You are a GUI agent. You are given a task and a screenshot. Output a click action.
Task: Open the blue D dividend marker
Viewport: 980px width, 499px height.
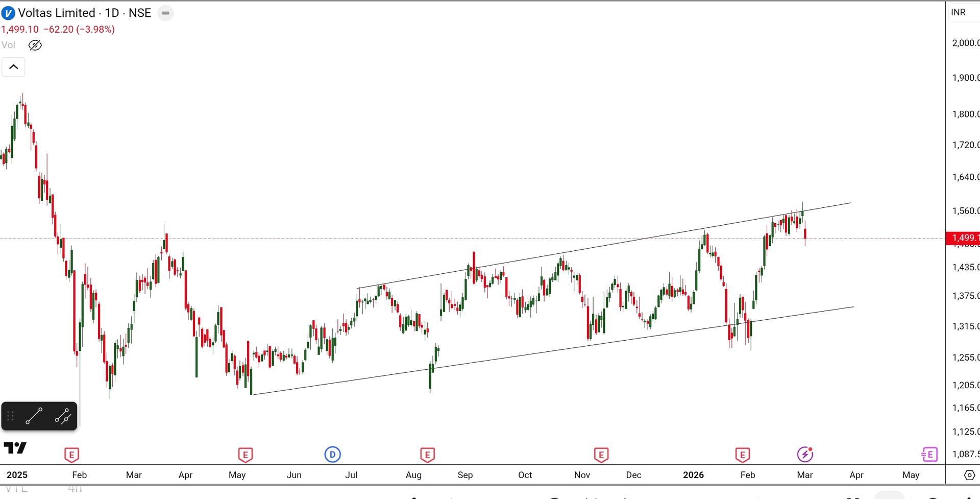[x=332, y=454]
